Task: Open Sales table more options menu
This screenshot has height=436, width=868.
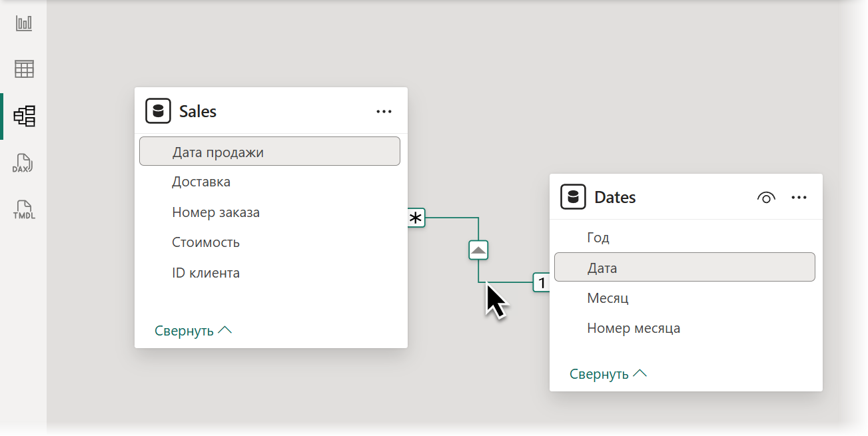Action: tap(384, 111)
